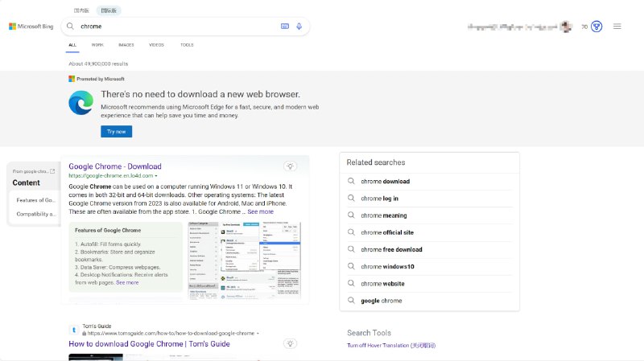Viewport: 644px width, 361px height.
Task: Search related term chrome website
Action: (x=382, y=284)
